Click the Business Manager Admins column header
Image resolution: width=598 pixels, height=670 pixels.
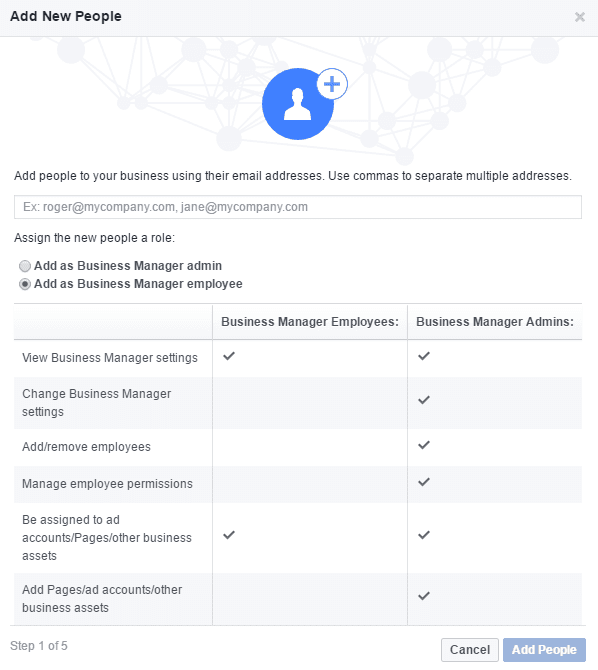[x=495, y=322]
